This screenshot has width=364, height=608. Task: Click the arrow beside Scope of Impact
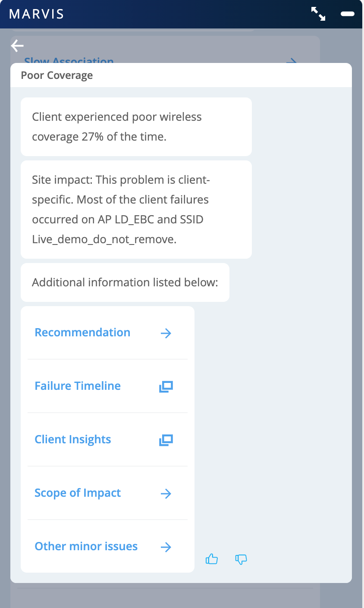coord(166,493)
